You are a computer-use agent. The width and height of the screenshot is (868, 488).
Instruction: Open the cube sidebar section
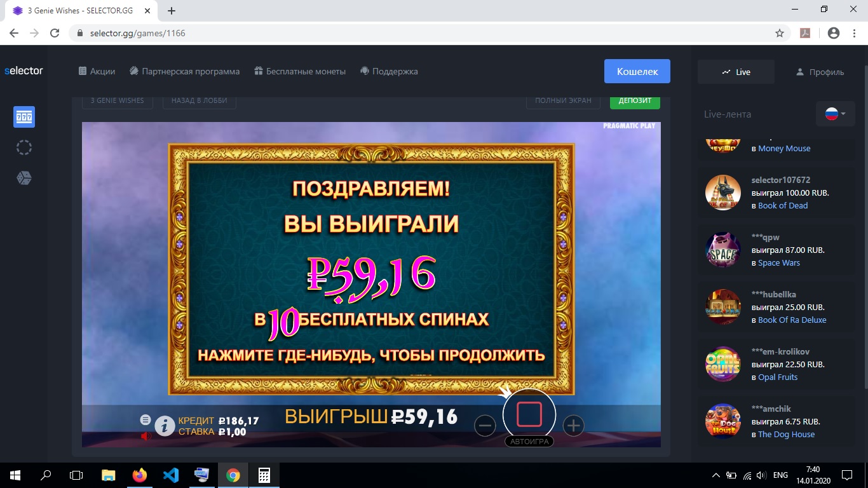pyautogui.click(x=24, y=178)
